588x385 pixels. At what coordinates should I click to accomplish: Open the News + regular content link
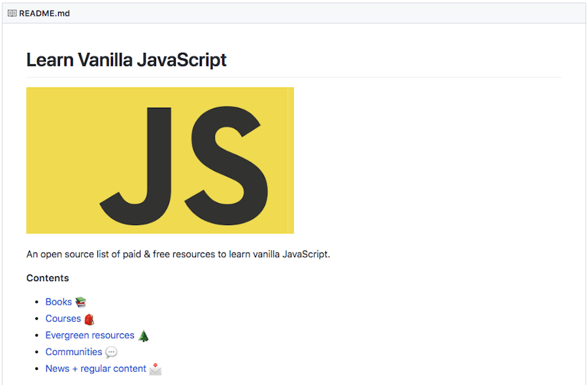pyautogui.click(x=95, y=368)
